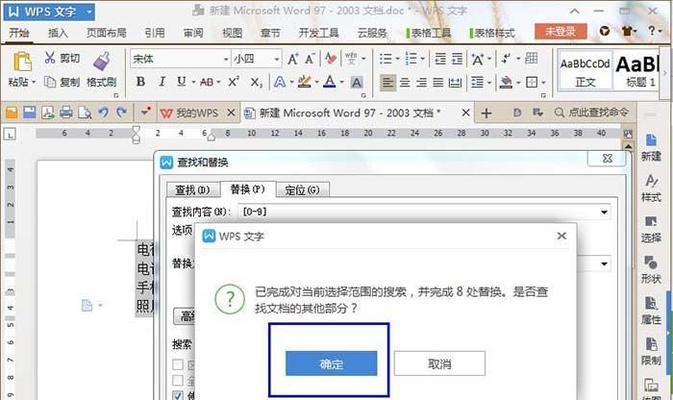The image size is (673, 400).
Task: Click 确定 to search rest of document
Action: pyautogui.click(x=331, y=364)
